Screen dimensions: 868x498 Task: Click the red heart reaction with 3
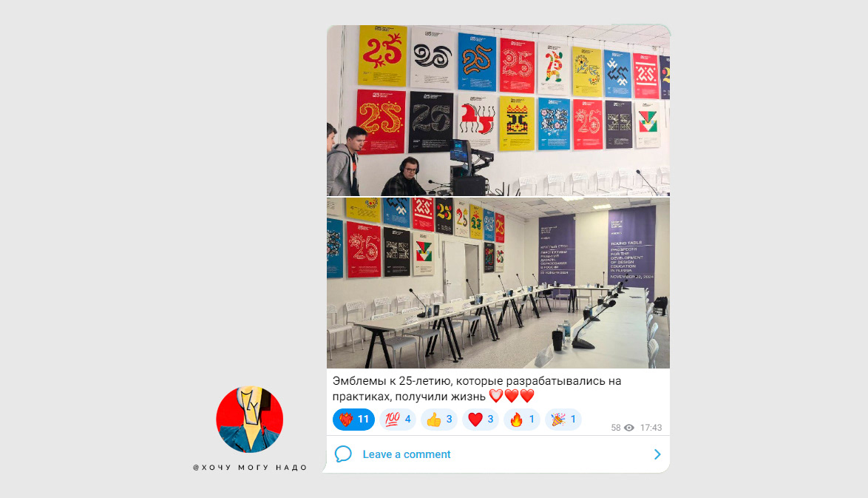click(x=481, y=420)
